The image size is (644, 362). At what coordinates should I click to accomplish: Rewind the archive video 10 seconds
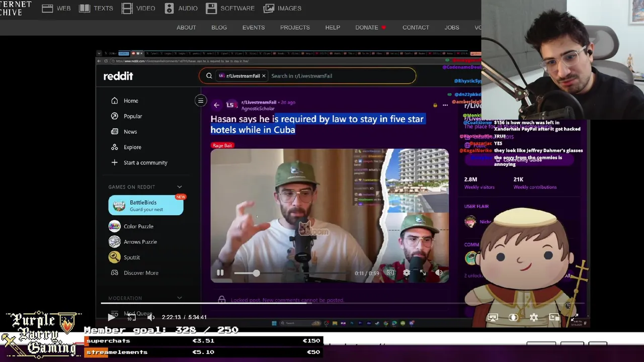coord(131,317)
